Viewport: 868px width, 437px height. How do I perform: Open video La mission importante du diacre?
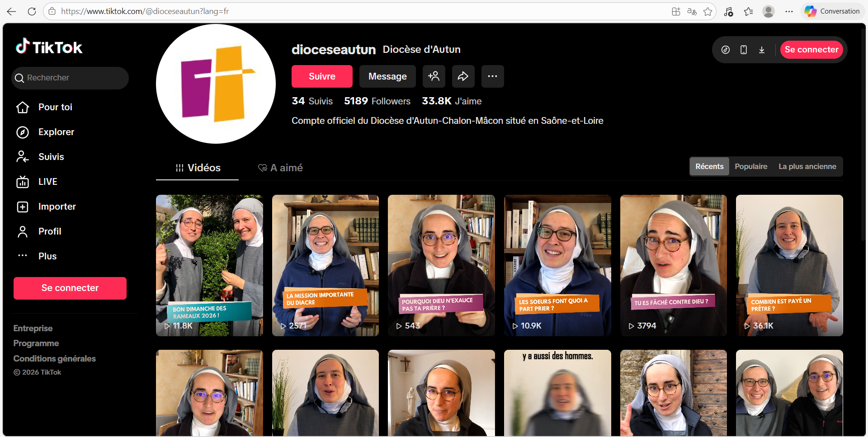pyautogui.click(x=325, y=265)
